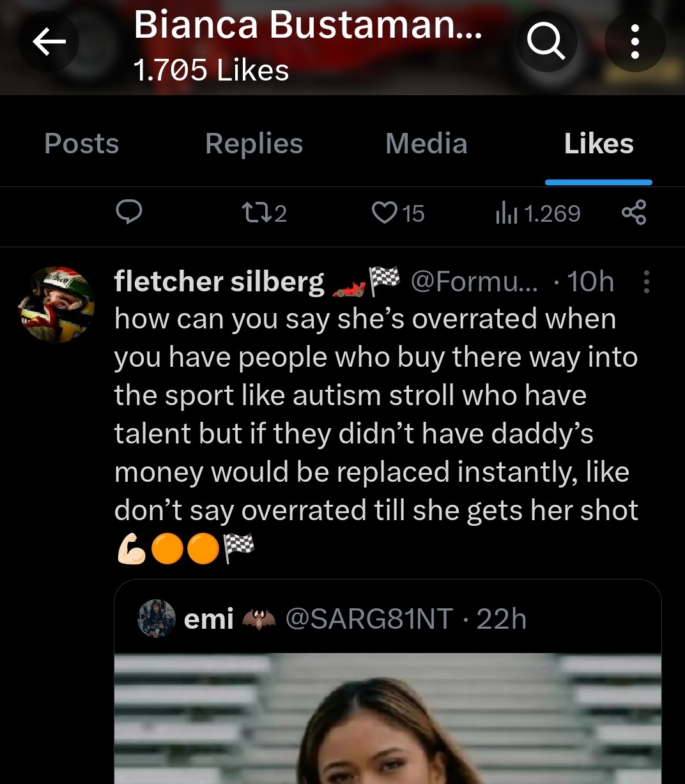The image size is (685, 784).
Task: Open fletcher silberg's profile avatar
Action: click(56, 305)
